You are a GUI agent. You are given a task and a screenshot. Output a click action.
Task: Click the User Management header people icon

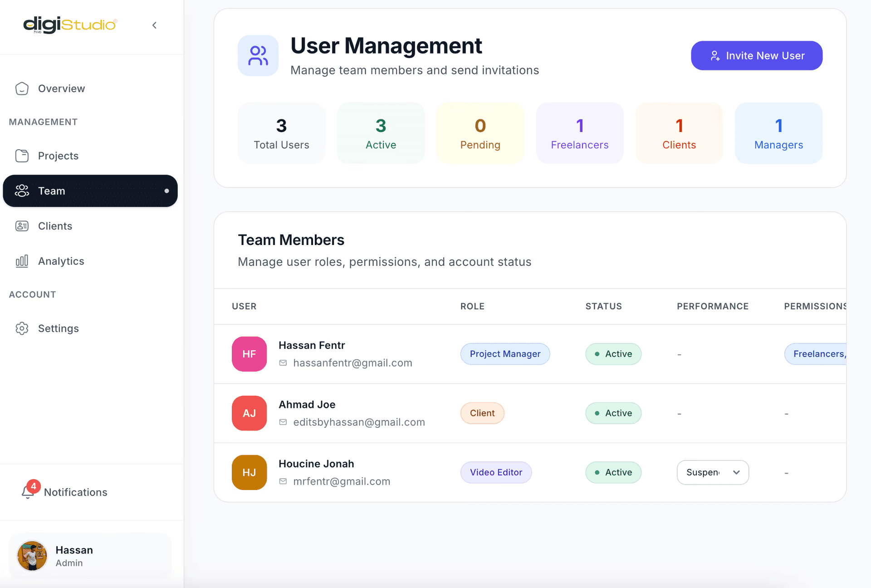tap(258, 55)
